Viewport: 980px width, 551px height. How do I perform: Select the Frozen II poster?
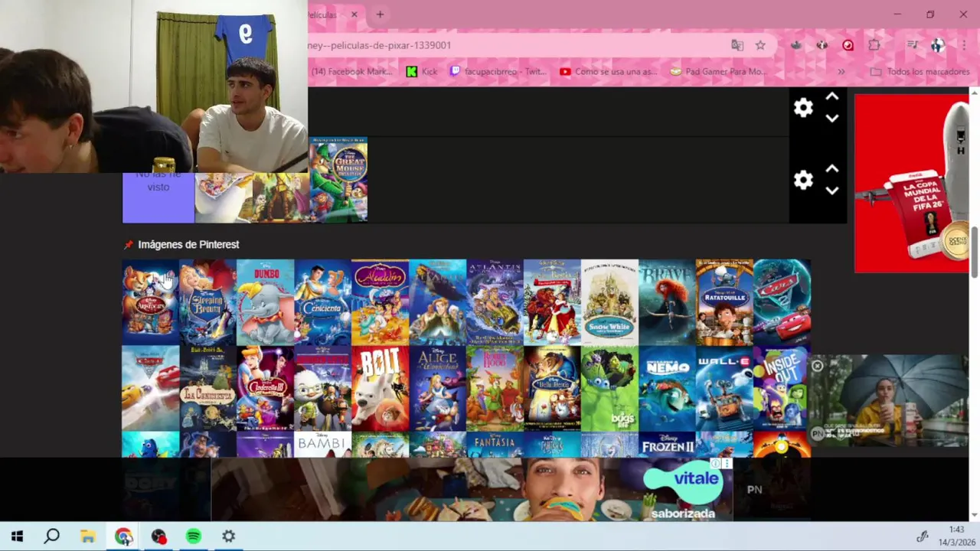(667, 445)
